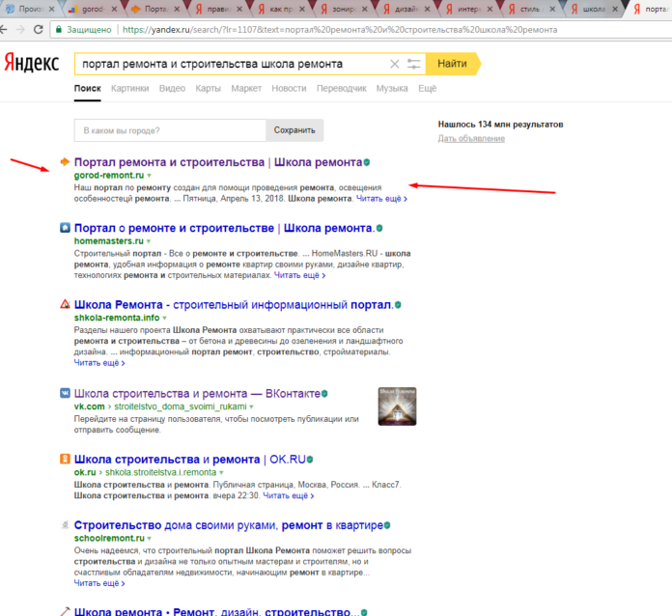
Task: Click green shield badge after ВКонтакте title
Action: (x=324, y=394)
